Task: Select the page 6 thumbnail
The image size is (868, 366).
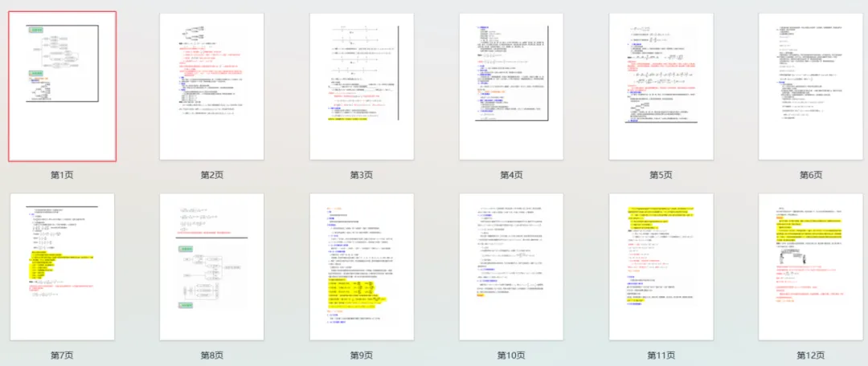Action: pos(810,86)
